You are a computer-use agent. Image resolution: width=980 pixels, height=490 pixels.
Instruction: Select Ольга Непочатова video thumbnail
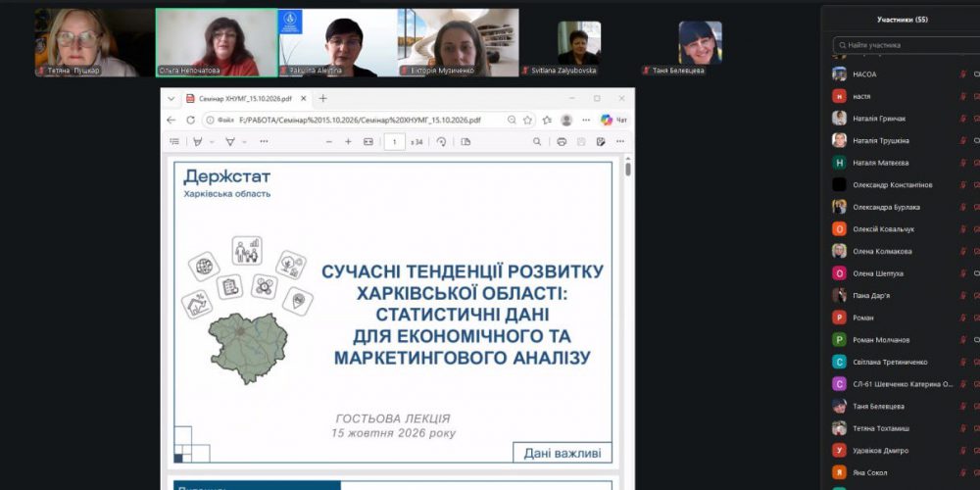click(x=217, y=42)
